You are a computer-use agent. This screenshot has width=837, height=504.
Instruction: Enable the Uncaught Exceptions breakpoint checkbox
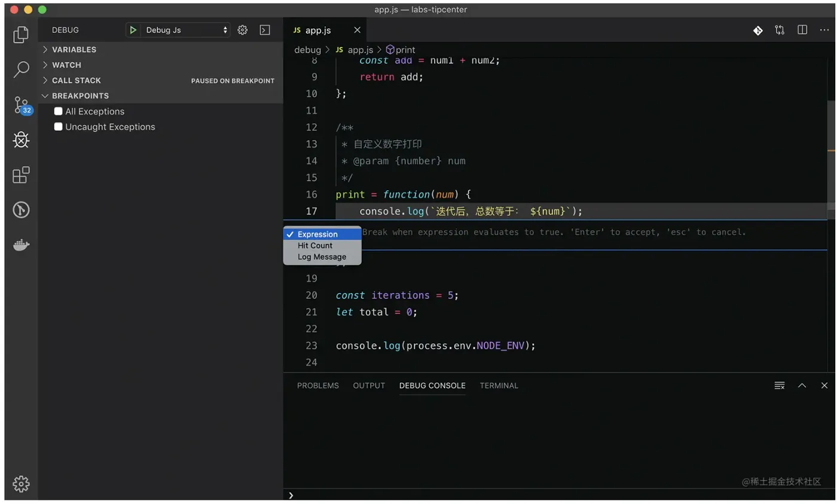tap(59, 127)
